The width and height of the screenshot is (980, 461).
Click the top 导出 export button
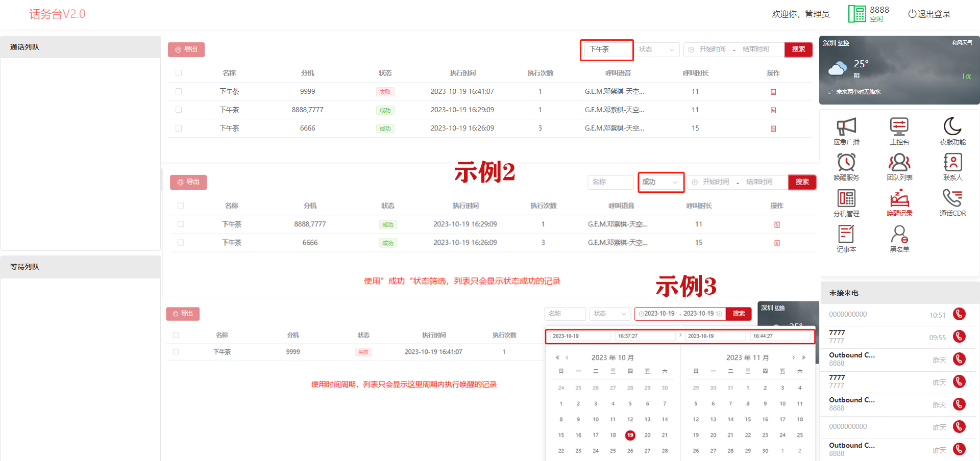coord(186,49)
